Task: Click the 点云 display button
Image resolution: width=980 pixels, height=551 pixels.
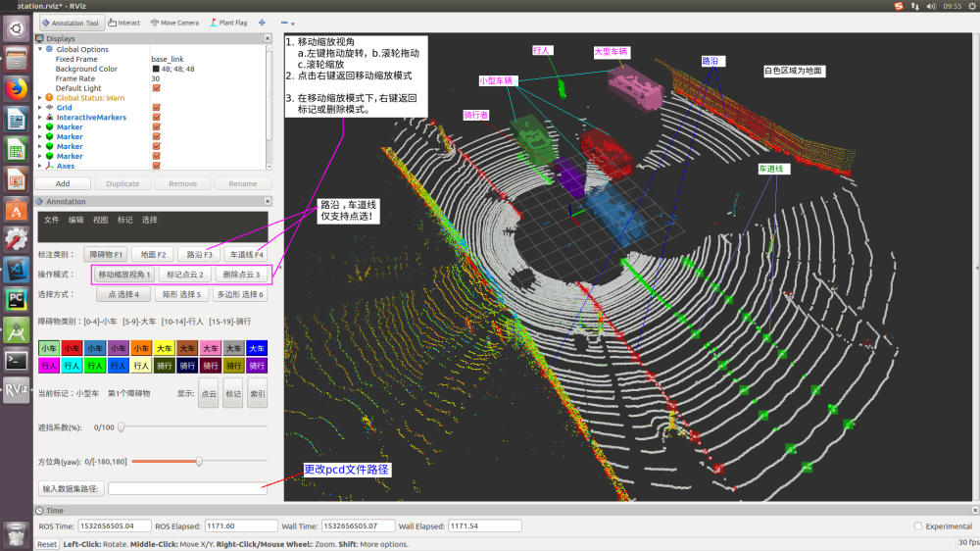Action: coord(208,393)
